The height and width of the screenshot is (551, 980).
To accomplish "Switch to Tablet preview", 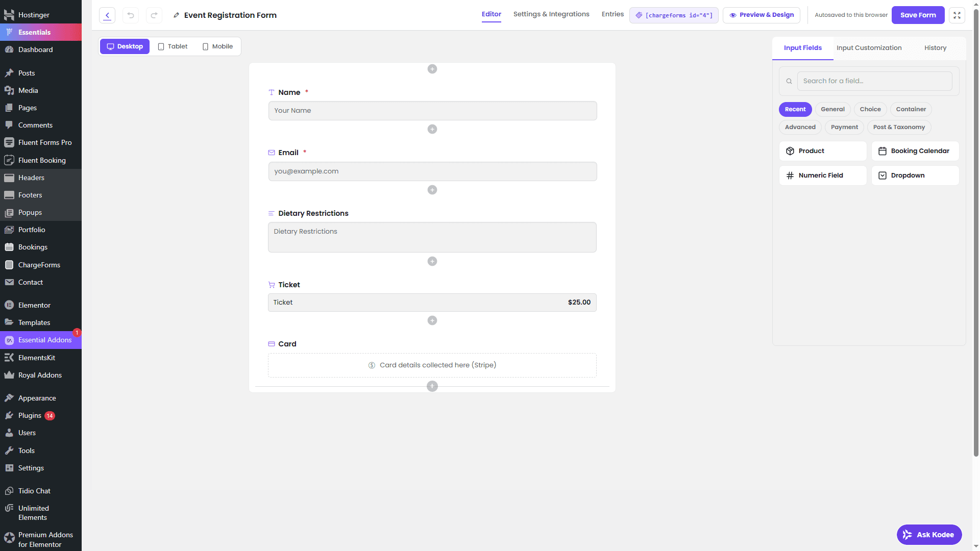I will (173, 46).
